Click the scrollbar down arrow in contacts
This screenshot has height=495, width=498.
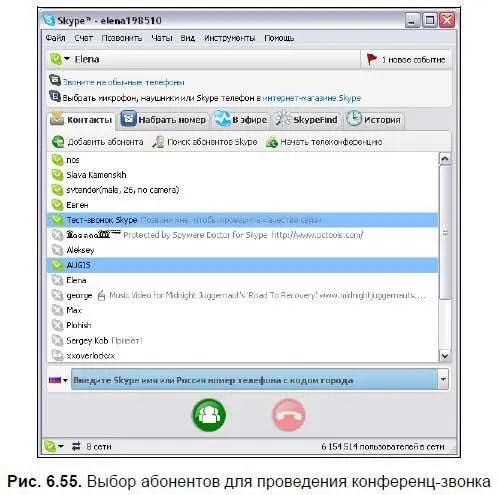[x=445, y=356]
